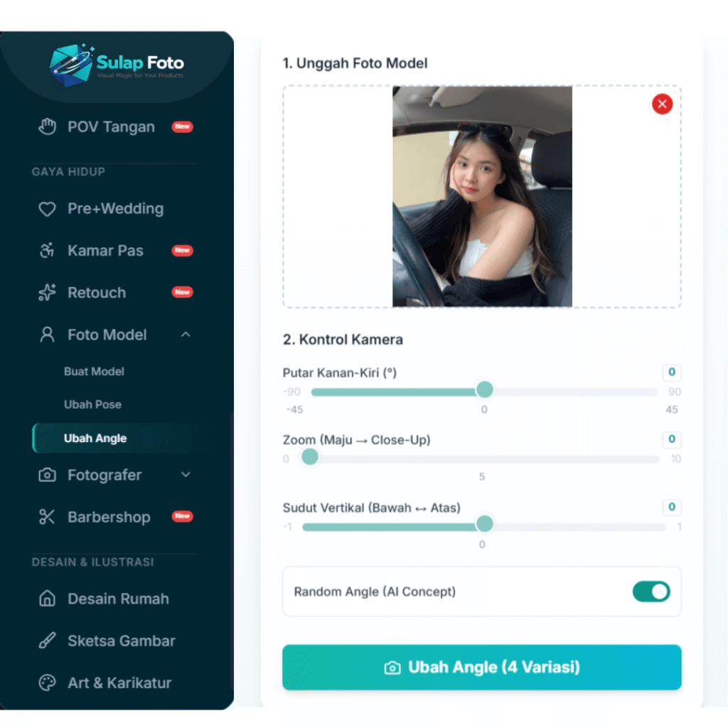The image size is (728, 728).
Task: Click the Kamar Pas person icon
Action: click(47, 251)
